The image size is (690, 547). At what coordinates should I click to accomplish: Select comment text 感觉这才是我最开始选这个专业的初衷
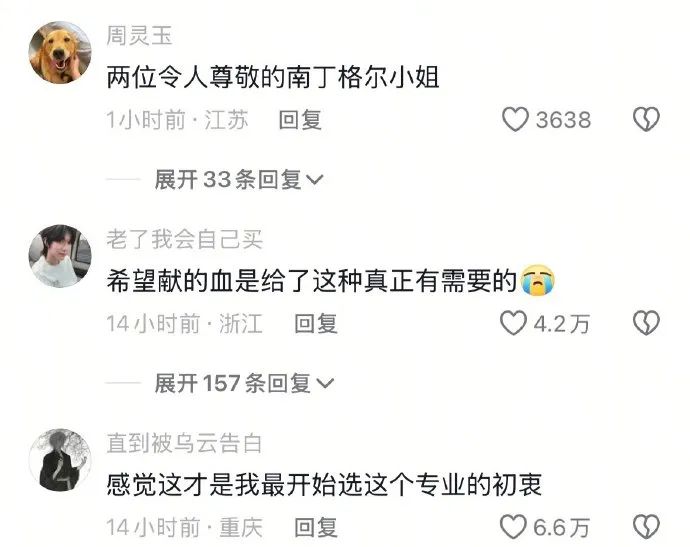pyautogui.click(x=324, y=485)
